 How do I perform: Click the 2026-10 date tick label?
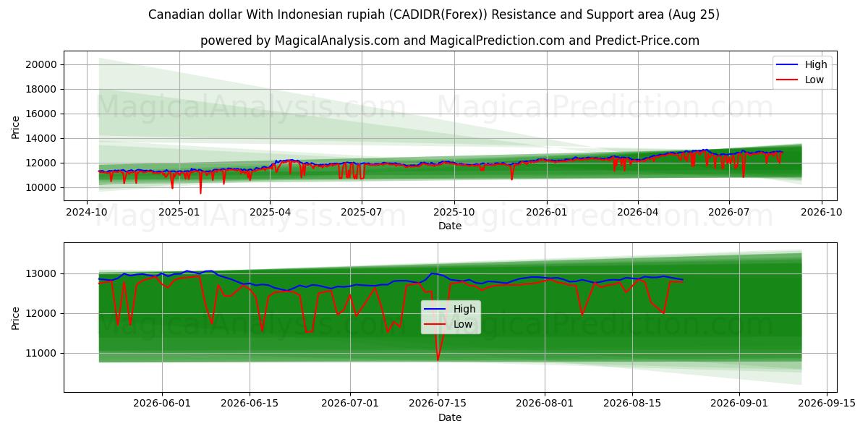[821, 212]
